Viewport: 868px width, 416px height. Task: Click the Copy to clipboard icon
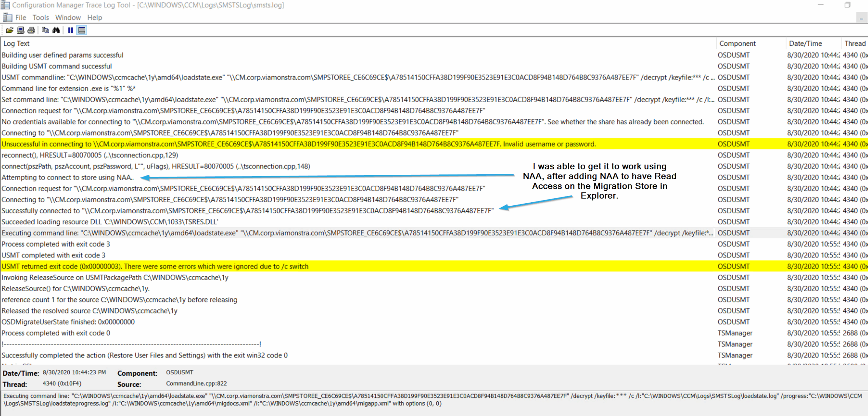(x=45, y=30)
